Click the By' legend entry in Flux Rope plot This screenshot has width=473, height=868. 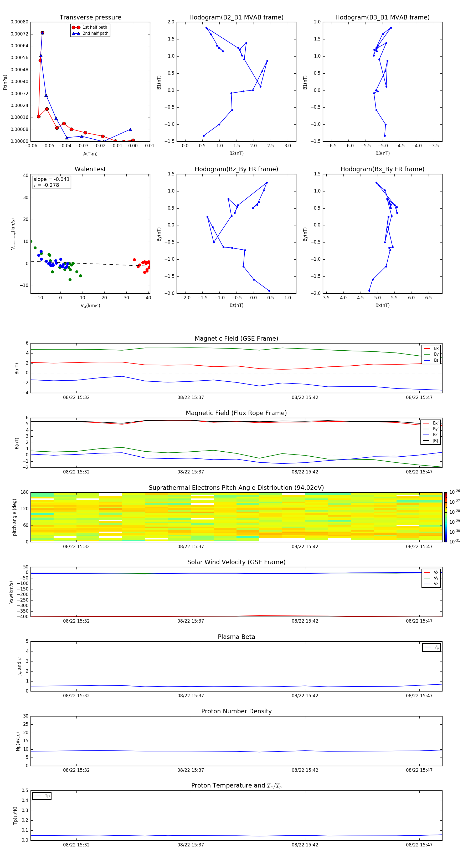pyautogui.click(x=431, y=429)
